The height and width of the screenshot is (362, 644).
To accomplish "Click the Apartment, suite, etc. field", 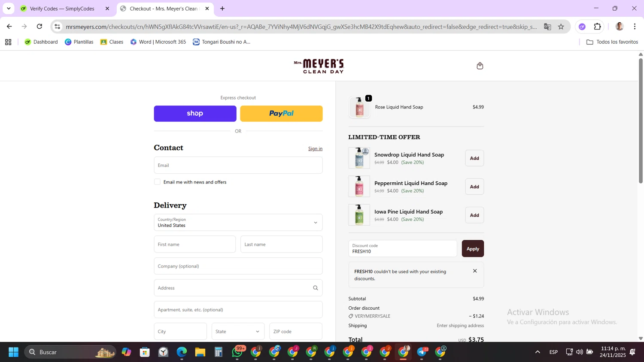I will pyautogui.click(x=238, y=310).
